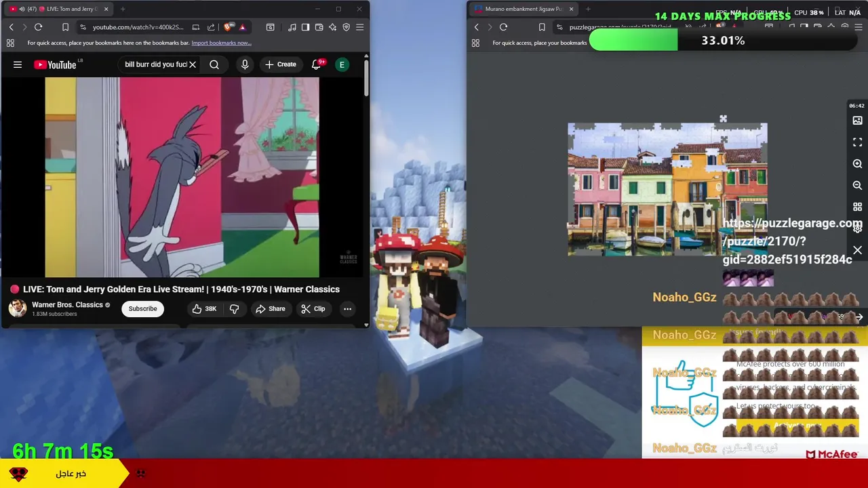Go back in the YouTube browser window
Viewport: 868px width, 488px height.
pos(11,27)
